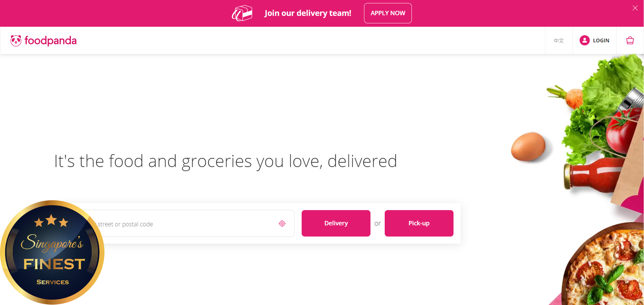
Task: Click the Delivery button
Action: (336, 223)
